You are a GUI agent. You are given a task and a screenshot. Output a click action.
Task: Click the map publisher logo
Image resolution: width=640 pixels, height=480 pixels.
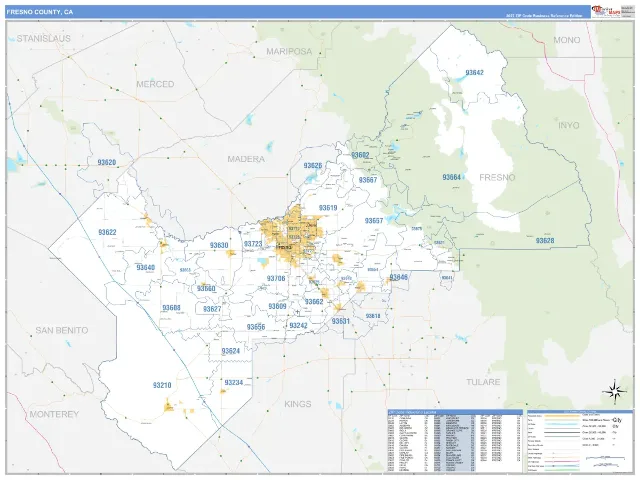tap(606, 12)
